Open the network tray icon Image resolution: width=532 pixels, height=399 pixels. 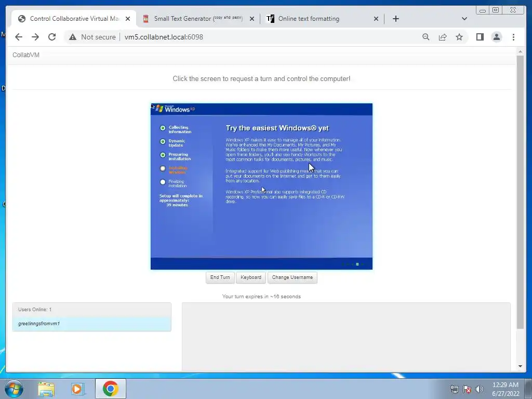(454, 389)
